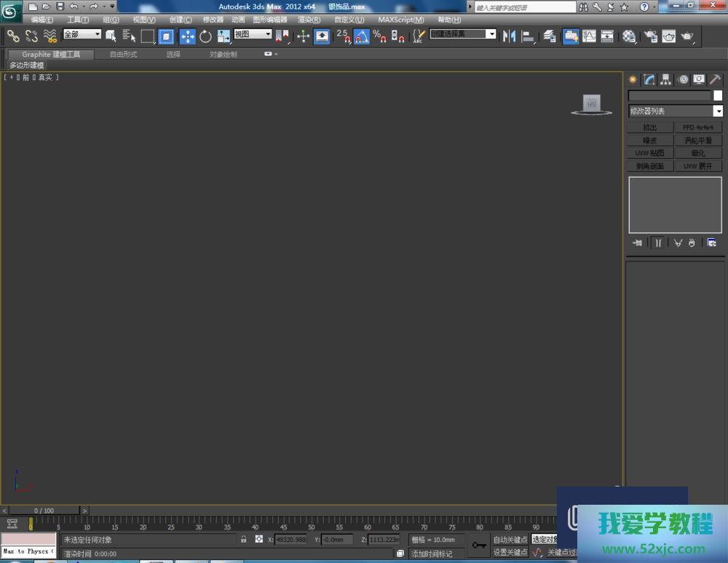728x563 pixels.
Task: Open the Material Editor
Action: (x=629, y=36)
